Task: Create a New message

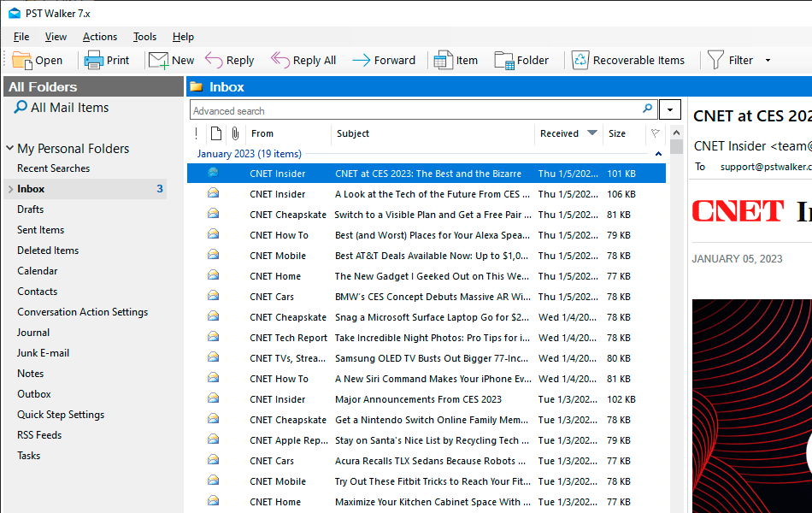Action: pos(172,61)
